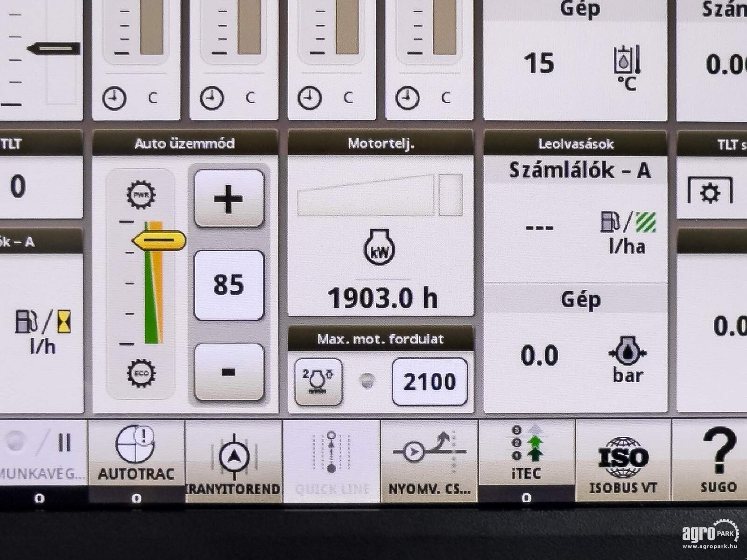Click the far-left black arrow slider marker
Image resolution: width=747 pixels, height=560 pixels.
pos(54,48)
